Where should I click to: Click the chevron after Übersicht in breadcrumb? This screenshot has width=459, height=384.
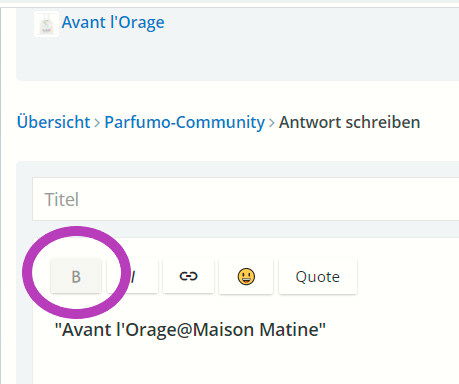[97, 123]
